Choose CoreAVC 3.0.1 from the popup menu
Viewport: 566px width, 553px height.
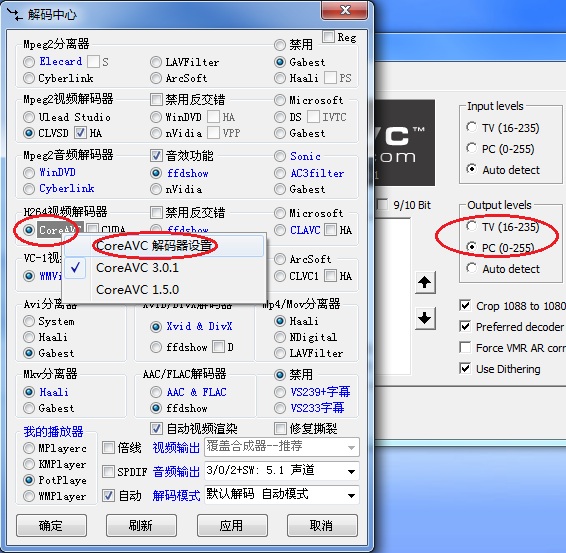click(164, 268)
